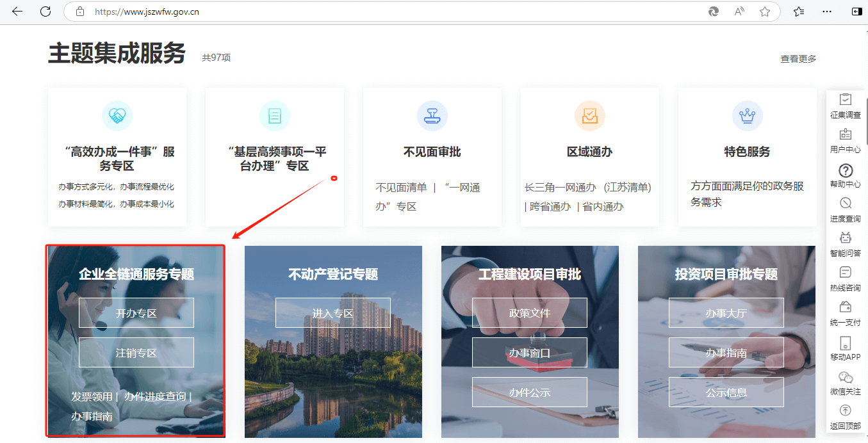This screenshot has width=868, height=443.
Task: Open the 发票领用 link
Action: 92,397
